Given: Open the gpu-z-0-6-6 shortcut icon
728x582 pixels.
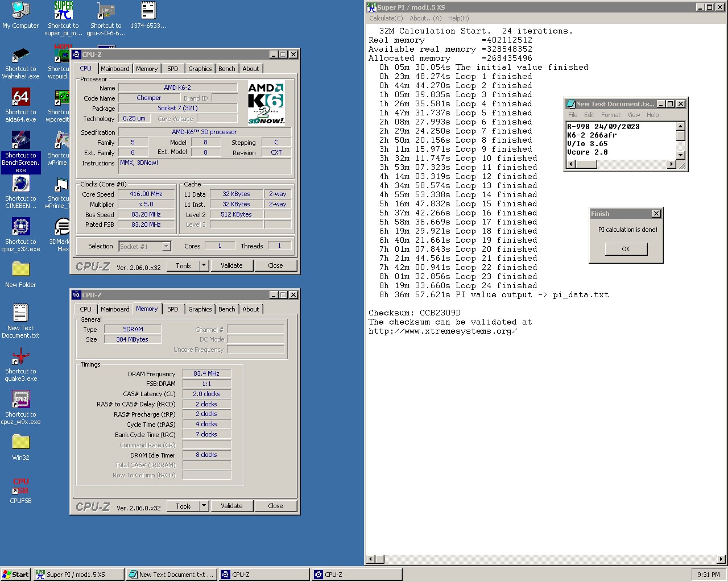Looking at the screenshot, I should click(x=106, y=18).
